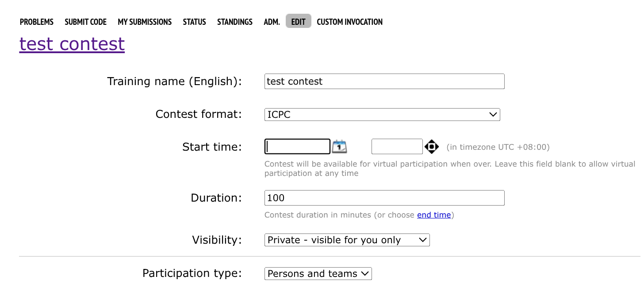The width and height of the screenshot is (644, 284).
Task: Click the Duration input field
Action: click(384, 198)
